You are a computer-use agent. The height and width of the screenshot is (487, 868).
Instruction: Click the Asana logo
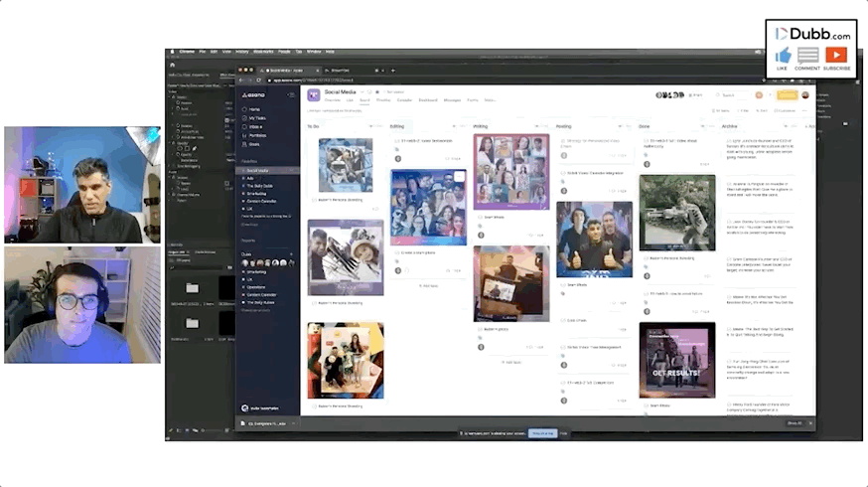point(253,94)
